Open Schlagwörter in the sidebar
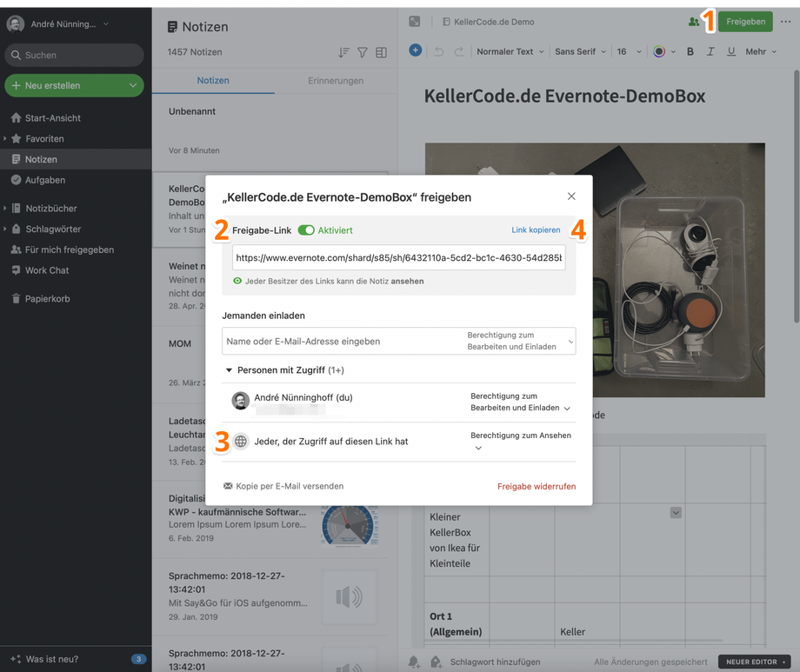Viewport: 800px width, 672px height. (53, 230)
